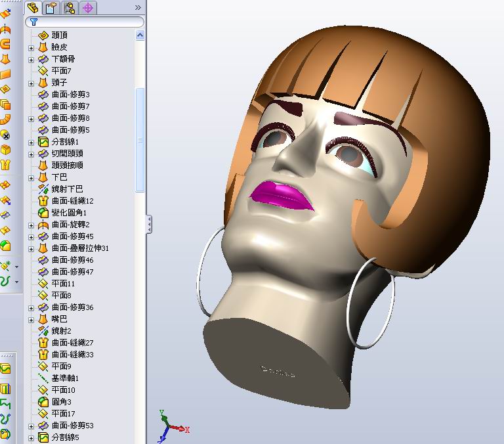Select the 曲面-修剪53 feature
The width and height of the screenshot is (504, 444).
pos(73,426)
